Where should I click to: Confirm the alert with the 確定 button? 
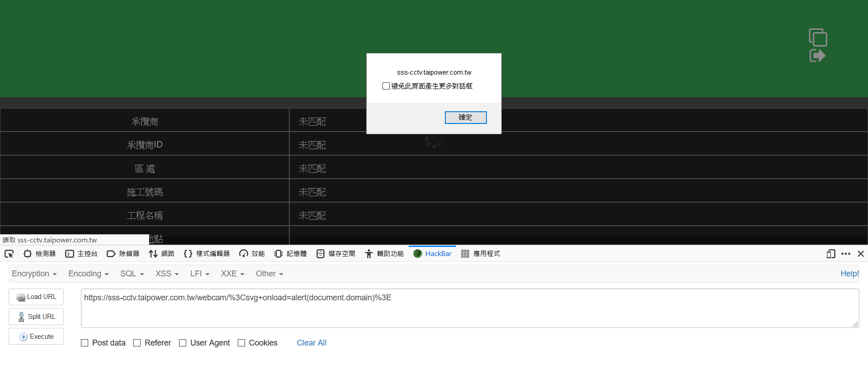pos(466,118)
